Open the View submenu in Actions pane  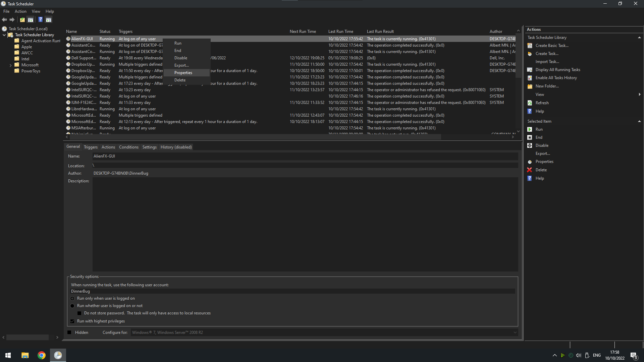point(540,94)
